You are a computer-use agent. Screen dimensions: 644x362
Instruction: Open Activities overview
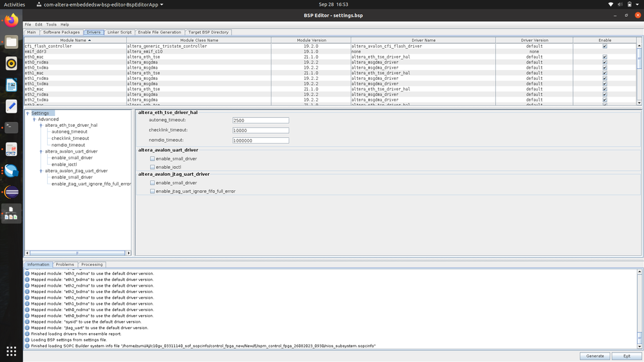[14, 5]
